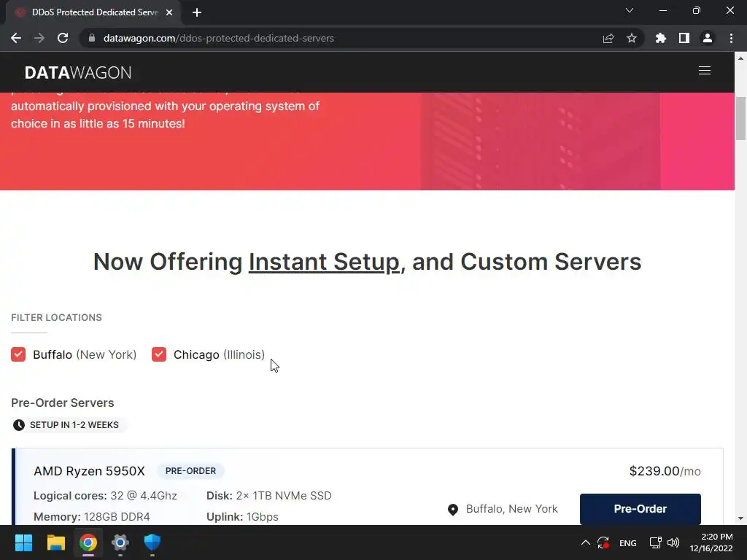Image resolution: width=747 pixels, height=560 pixels.
Task: Uncheck the Chicago (Illinois) filter
Action: 158,354
